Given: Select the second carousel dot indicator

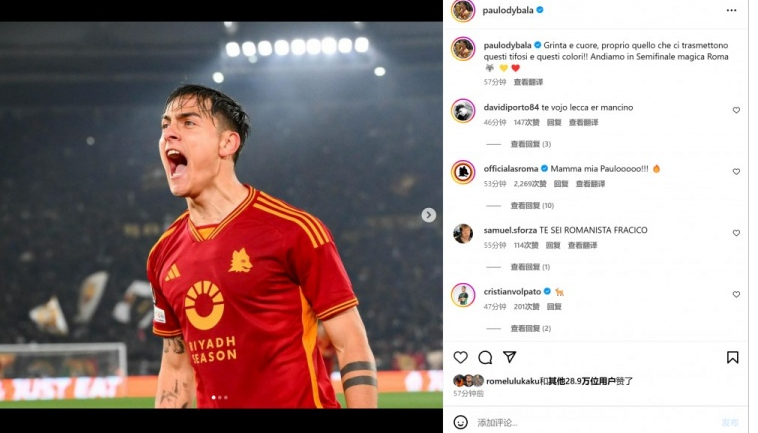Looking at the screenshot, I should coord(220,397).
